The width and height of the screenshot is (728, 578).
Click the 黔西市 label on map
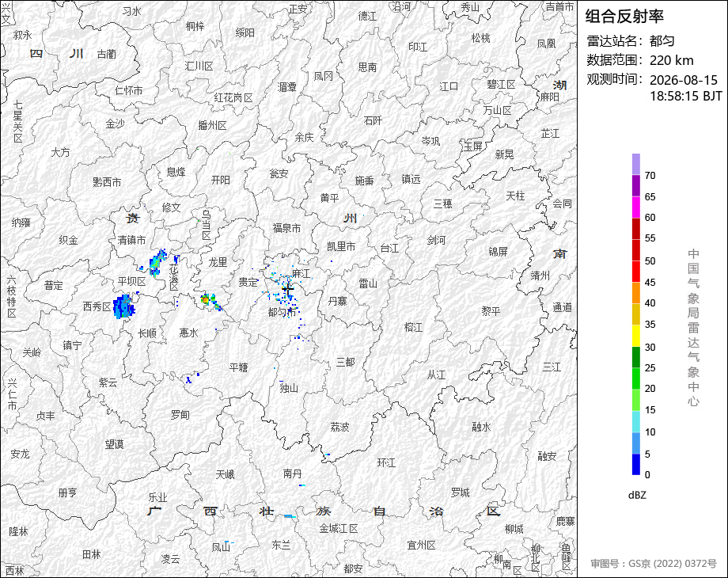pyautogui.click(x=107, y=182)
